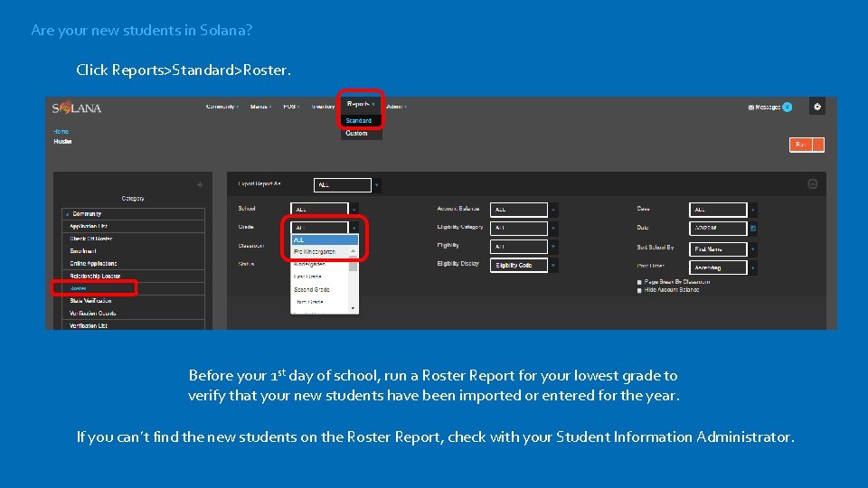The height and width of the screenshot is (488, 868).
Task: Go to Home breadcrumb link
Action: click(61, 132)
